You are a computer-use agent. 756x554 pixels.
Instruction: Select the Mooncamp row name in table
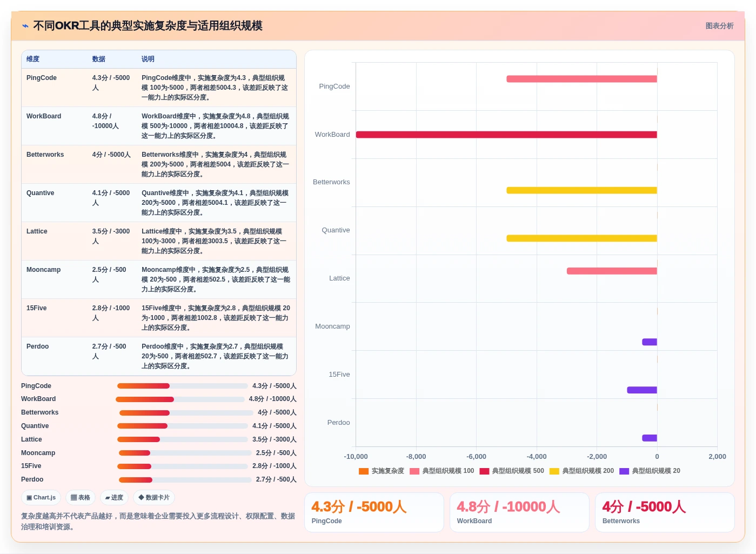click(43, 270)
